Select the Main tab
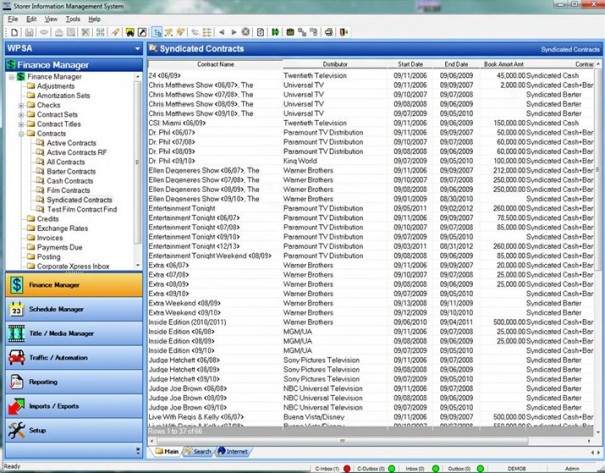The width and height of the screenshot is (605, 473). [x=167, y=451]
